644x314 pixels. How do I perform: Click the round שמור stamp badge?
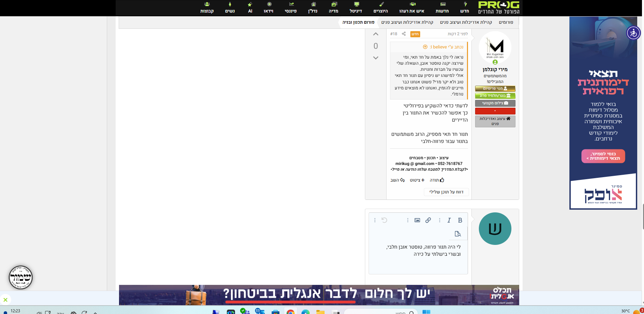coord(21,277)
